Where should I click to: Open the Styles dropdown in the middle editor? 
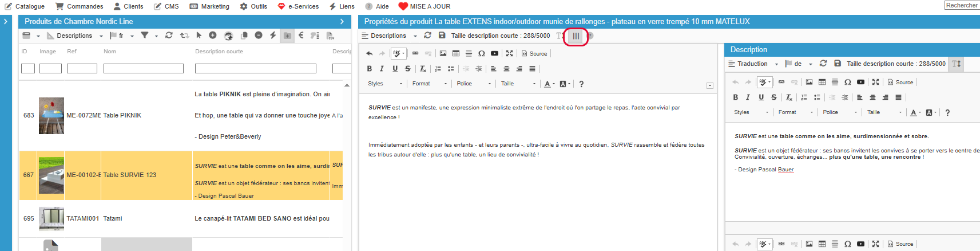click(x=385, y=84)
